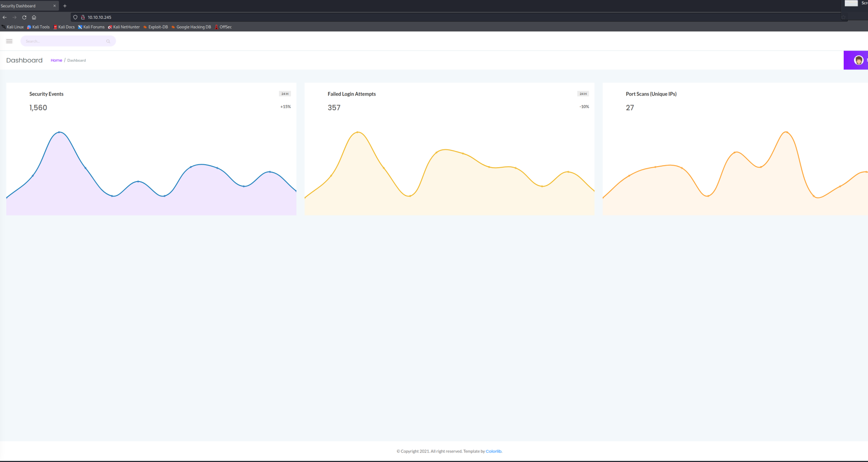Click the peak of Security Events chart

click(59, 133)
